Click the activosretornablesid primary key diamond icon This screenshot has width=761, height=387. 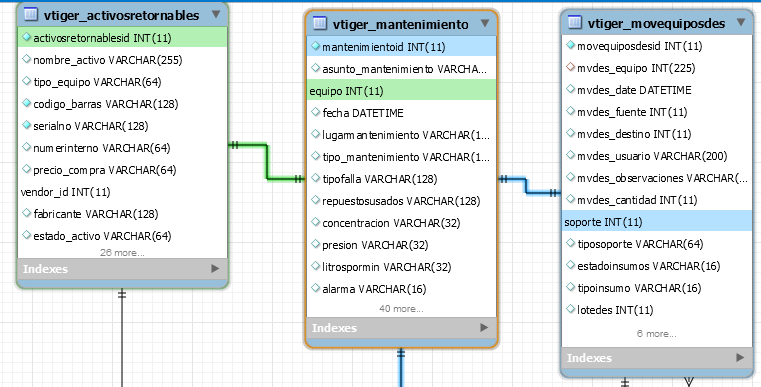pyautogui.click(x=27, y=37)
